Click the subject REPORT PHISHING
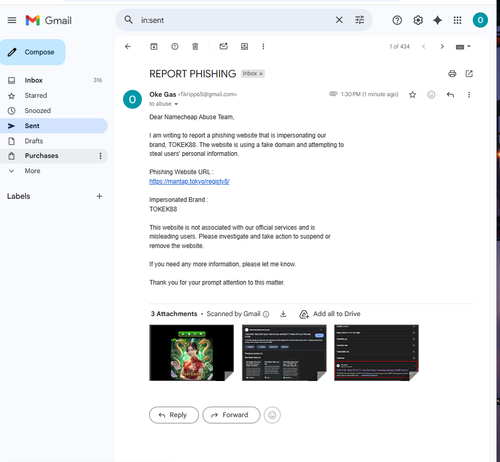The image size is (500, 462). tap(193, 74)
